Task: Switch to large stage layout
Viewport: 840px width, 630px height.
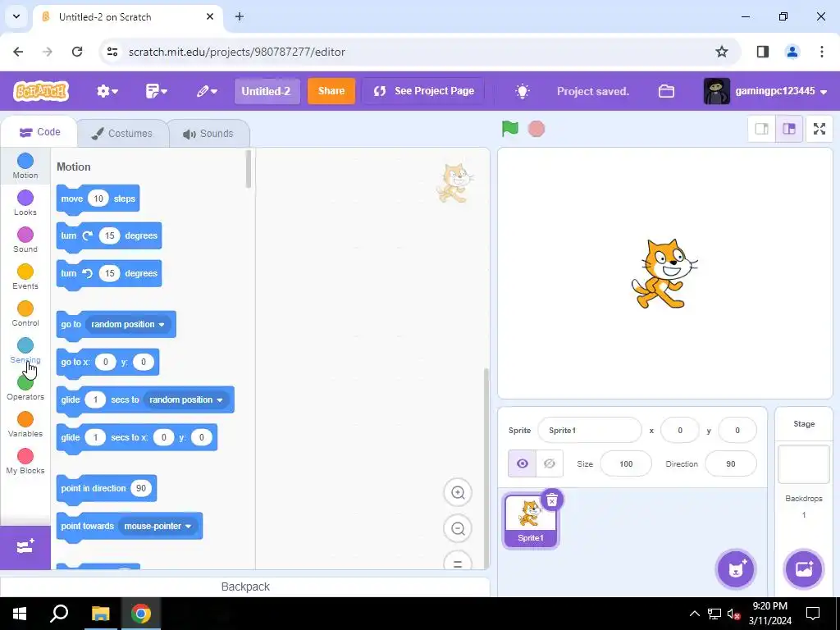Action: click(789, 129)
